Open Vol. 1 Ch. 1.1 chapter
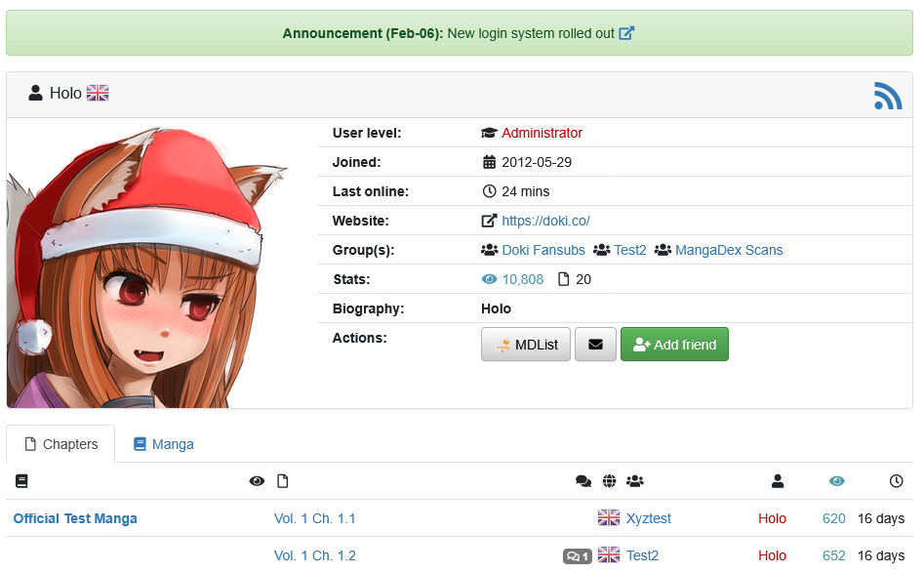Viewport: 924px width, 573px height. (315, 518)
